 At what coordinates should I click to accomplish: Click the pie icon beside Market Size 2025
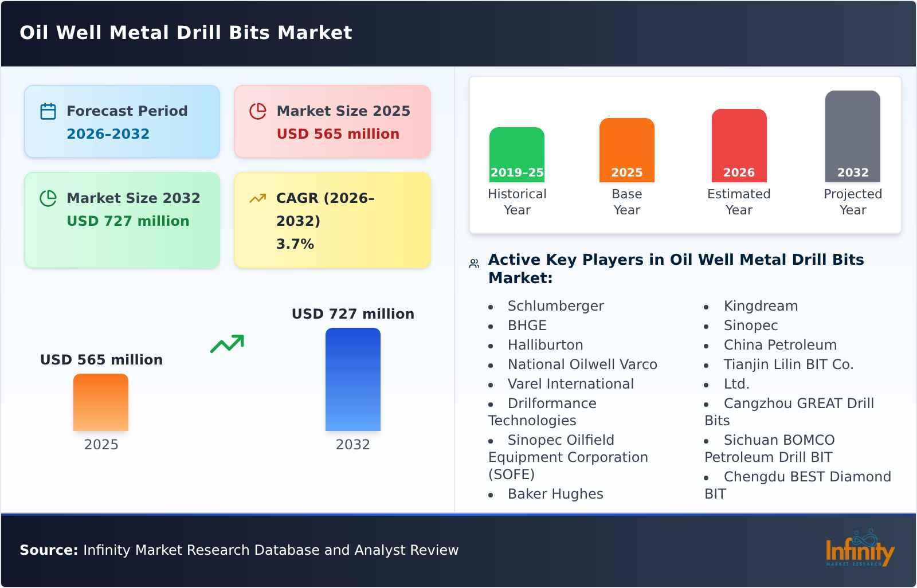click(x=258, y=111)
